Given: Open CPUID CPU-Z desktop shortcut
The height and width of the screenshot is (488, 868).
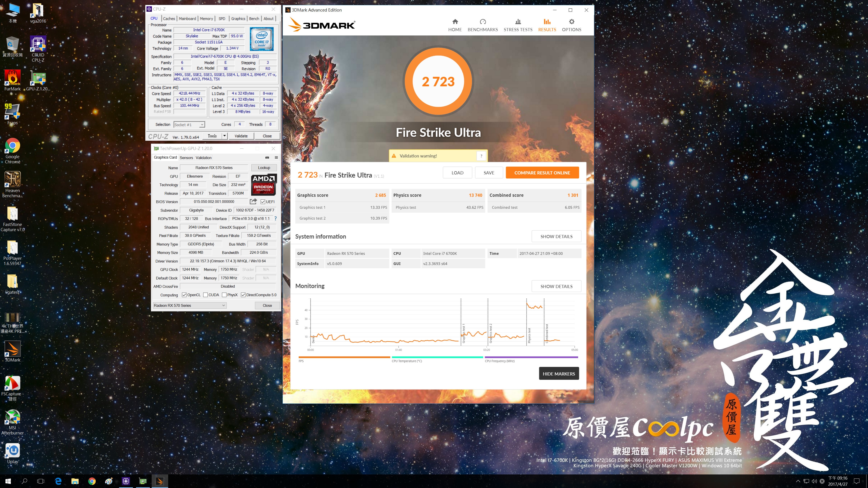Looking at the screenshot, I should point(38,49).
